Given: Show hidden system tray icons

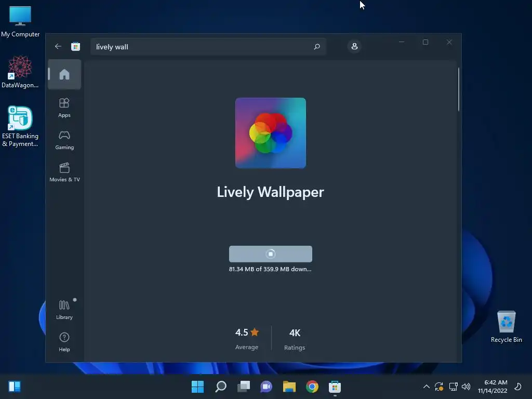Looking at the screenshot, I should click(427, 387).
